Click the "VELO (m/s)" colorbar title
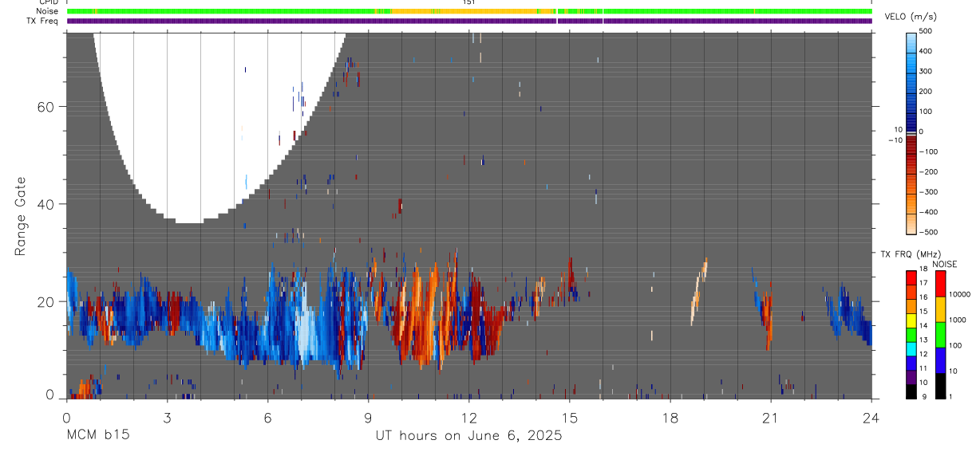 [x=911, y=17]
